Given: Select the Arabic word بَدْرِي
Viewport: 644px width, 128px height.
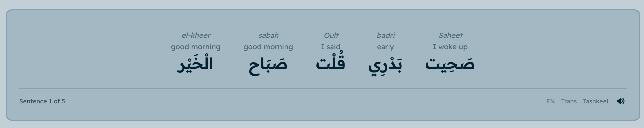Looking at the screenshot, I should [385, 65].
